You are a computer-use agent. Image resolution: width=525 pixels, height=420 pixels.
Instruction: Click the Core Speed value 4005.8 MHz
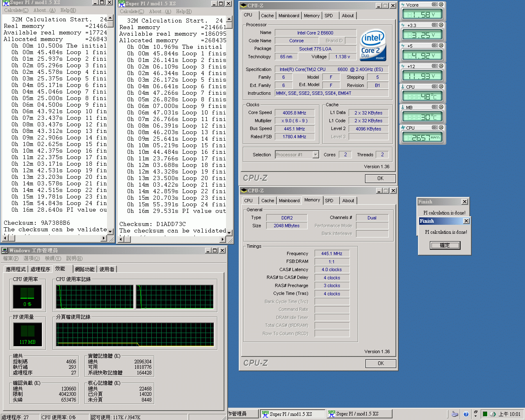click(x=294, y=113)
